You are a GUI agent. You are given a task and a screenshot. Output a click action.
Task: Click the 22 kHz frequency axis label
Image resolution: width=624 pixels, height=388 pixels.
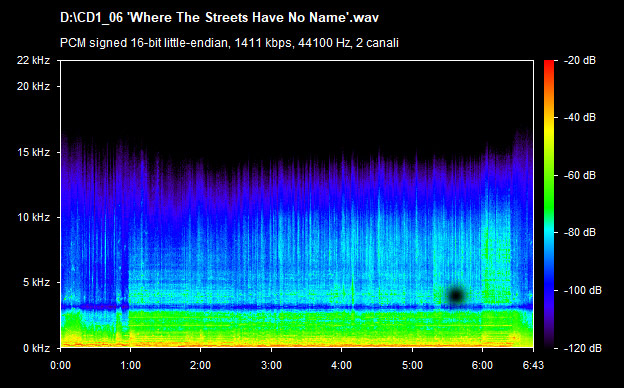[33, 60]
